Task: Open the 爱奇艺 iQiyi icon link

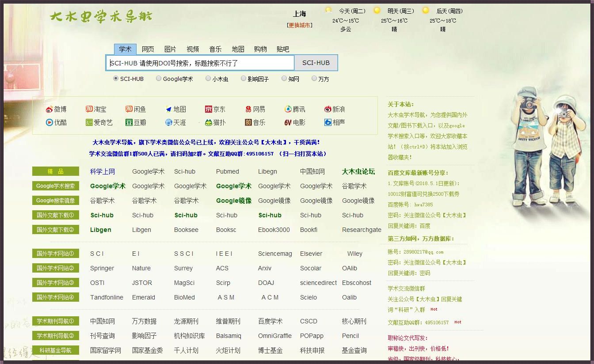Action: pyautogui.click(x=99, y=122)
